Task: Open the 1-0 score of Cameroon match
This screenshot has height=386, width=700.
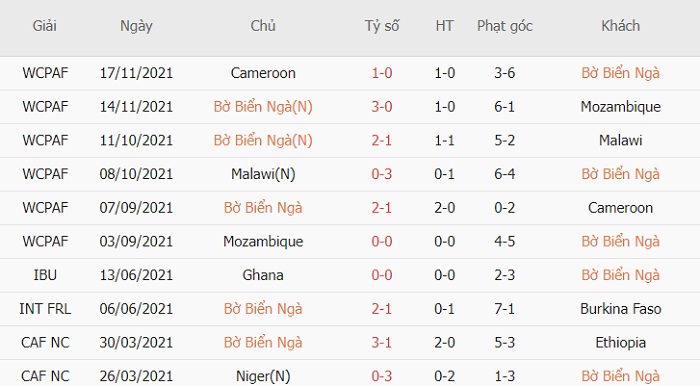Action: pos(382,73)
